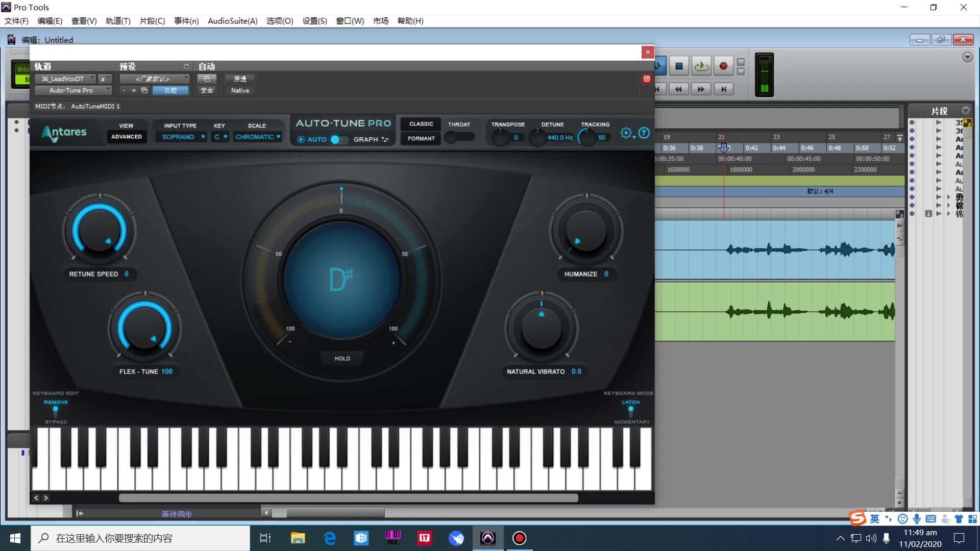Click the preset minus button

[124, 90]
